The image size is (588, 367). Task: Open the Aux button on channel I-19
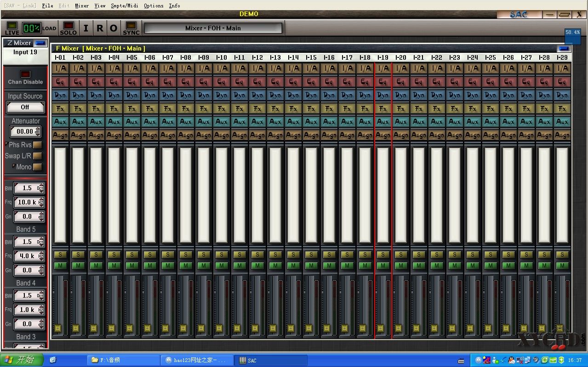(383, 122)
